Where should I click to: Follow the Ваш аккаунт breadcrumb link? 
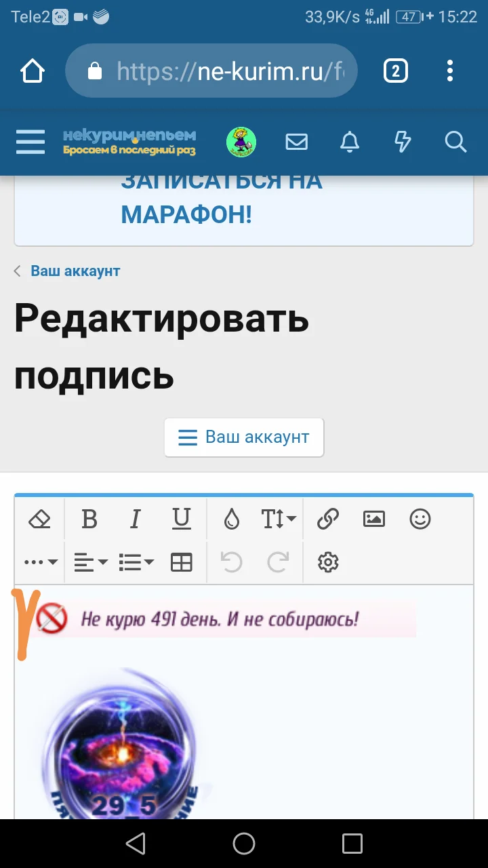click(75, 271)
